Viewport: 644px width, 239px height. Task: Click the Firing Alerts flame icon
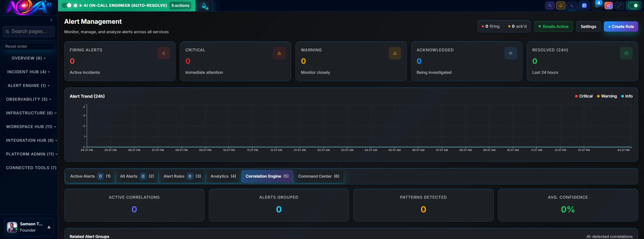[x=163, y=53]
